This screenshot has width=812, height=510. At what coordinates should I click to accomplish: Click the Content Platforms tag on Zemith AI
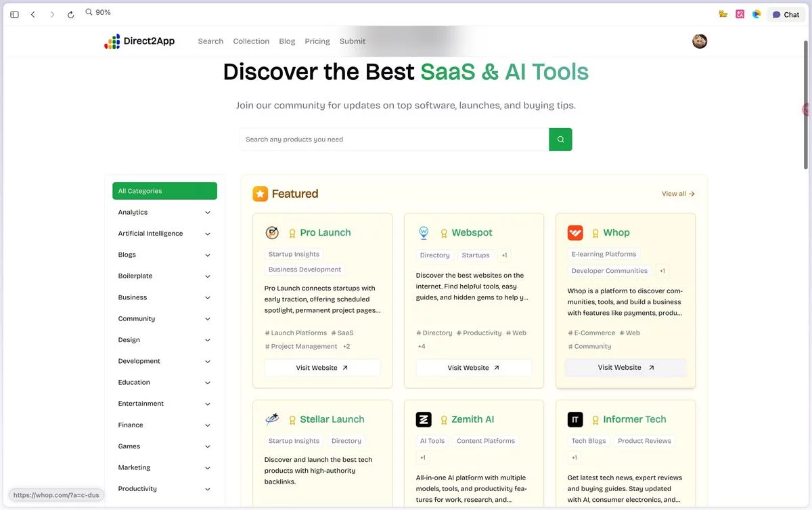click(x=485, y=441)
